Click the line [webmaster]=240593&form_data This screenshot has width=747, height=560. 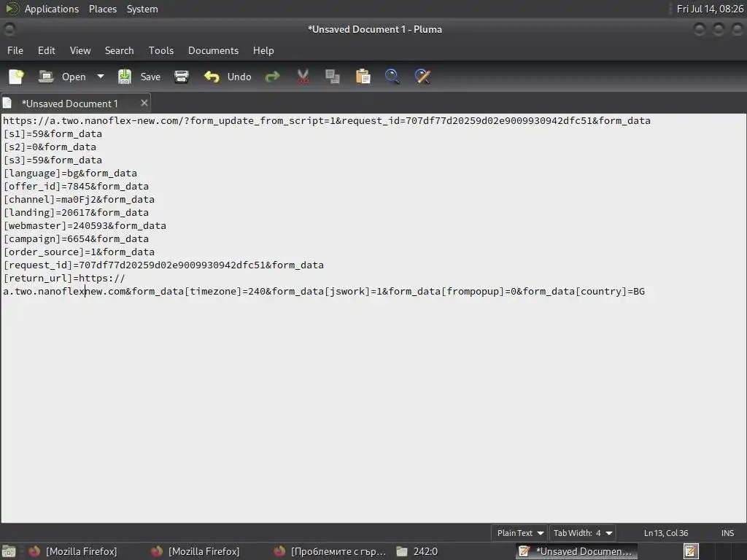85,226
